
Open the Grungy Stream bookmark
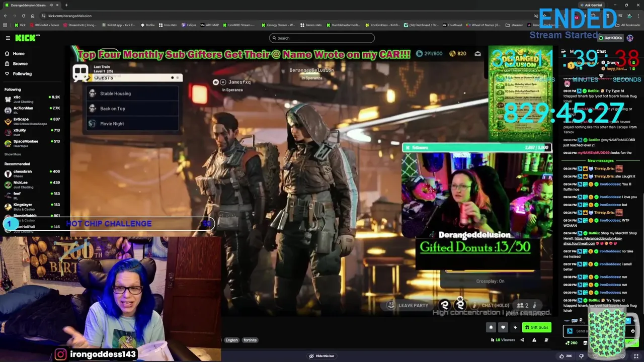point(278,25)
